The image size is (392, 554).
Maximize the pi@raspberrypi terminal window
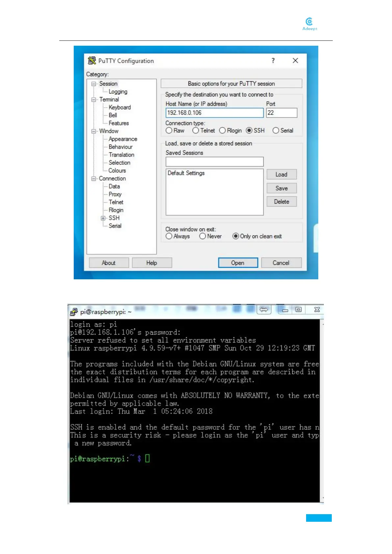[299, 310]
